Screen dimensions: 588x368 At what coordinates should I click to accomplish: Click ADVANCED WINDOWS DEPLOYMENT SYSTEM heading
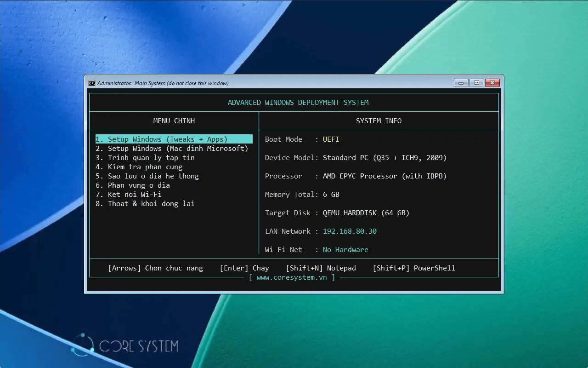298,102
